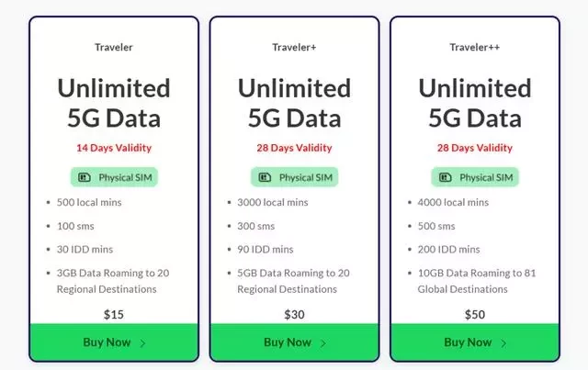Click chevron arrow on $30 Buy Now
The width and height of the screenshot is (588, 370).
pyautogui.click(x=323, y=343)
